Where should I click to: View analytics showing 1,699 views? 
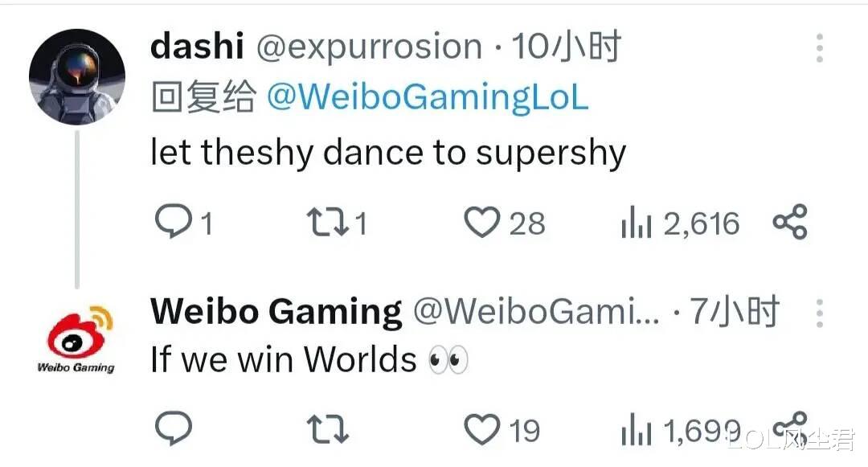[681, 431]
